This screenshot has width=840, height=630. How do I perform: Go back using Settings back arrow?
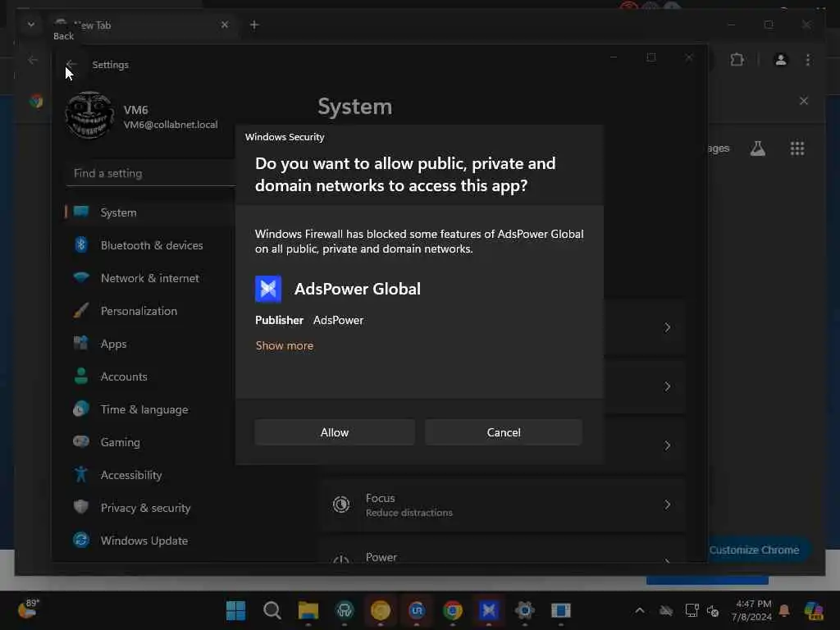(71, 64)
